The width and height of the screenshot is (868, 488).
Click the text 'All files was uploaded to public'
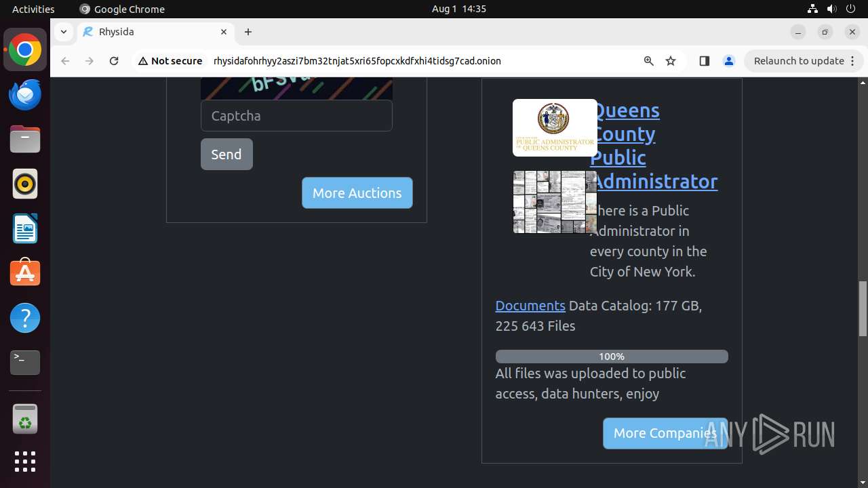click(x=591, y=373)
